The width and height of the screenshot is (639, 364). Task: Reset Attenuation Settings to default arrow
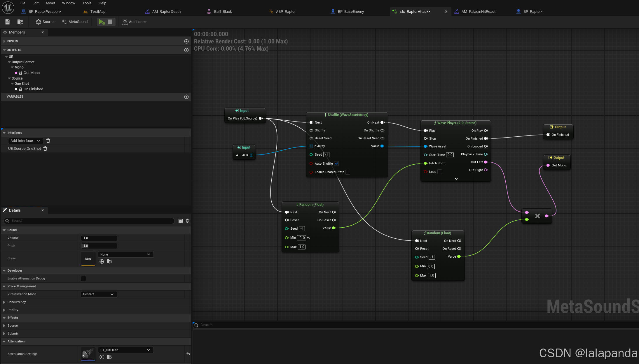(x=188, y=354)
